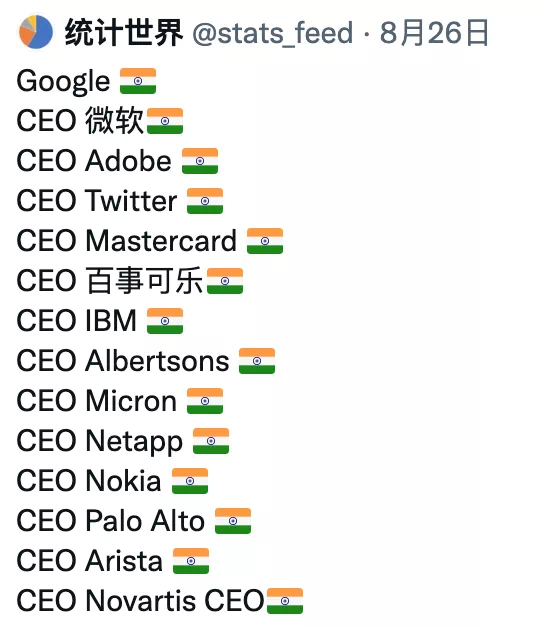Open the @stats_feed handle link
Image resolution: width=546 pixels, height=628 pixels.
click(x=272, y=33)
